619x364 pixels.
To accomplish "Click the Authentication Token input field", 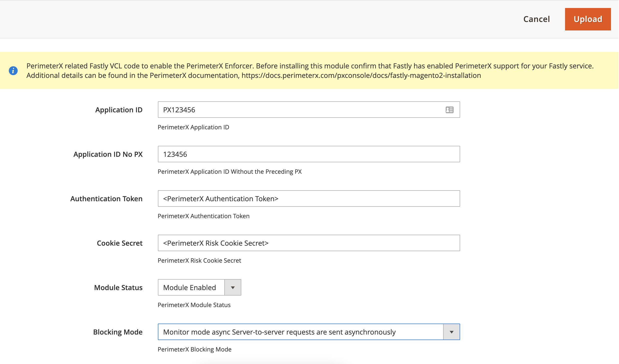I will tap(309, 199).
